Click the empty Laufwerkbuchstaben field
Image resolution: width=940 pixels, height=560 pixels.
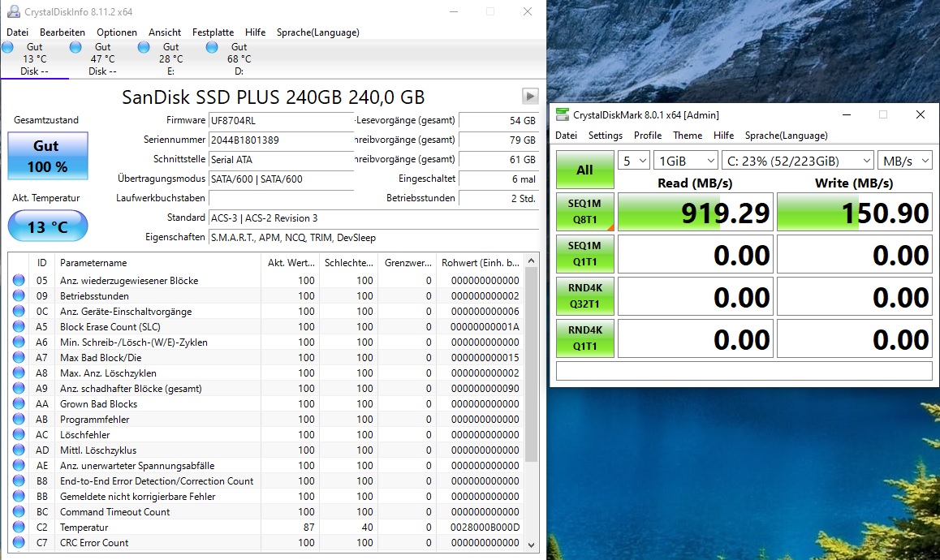pos(281,198)
